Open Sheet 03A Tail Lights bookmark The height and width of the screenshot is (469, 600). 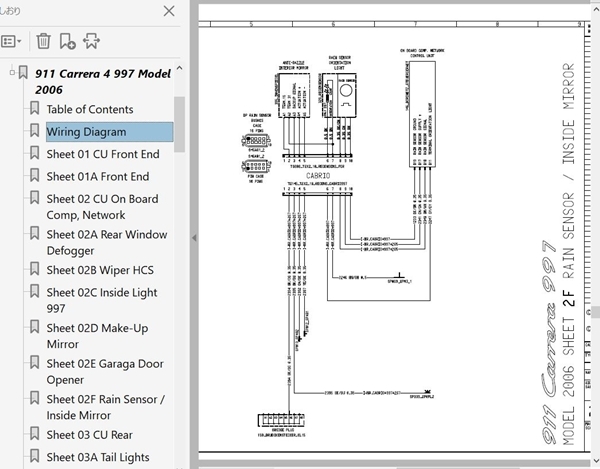click(98, 457)
